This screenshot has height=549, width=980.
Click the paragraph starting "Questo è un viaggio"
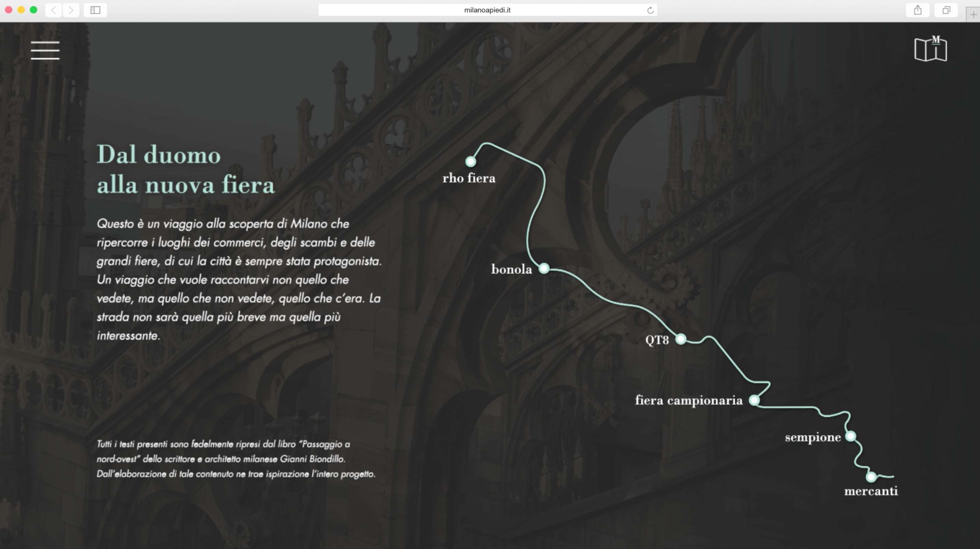click(x=239, y=279)
